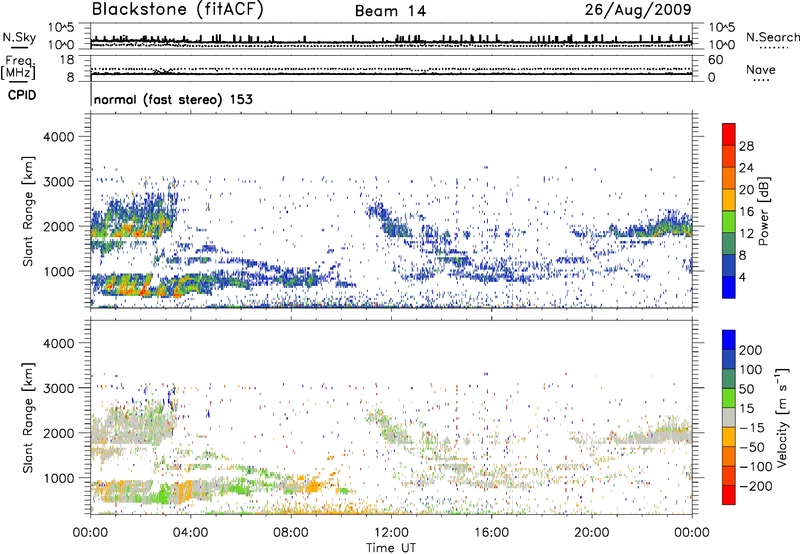Viewport: 800px width, 554px height.
Task: Click the CPID label
Action: click(x=22, y=95)
